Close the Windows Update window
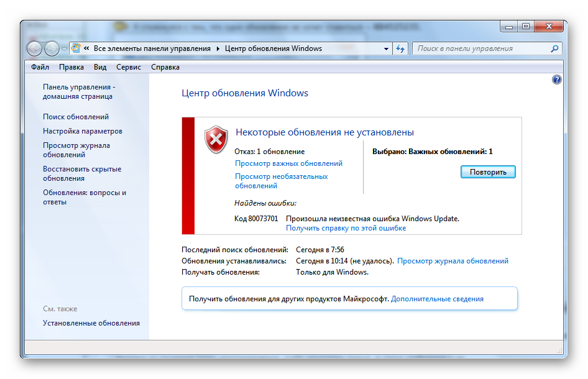This screenshot has width=588, height=379. click(549, 26)
